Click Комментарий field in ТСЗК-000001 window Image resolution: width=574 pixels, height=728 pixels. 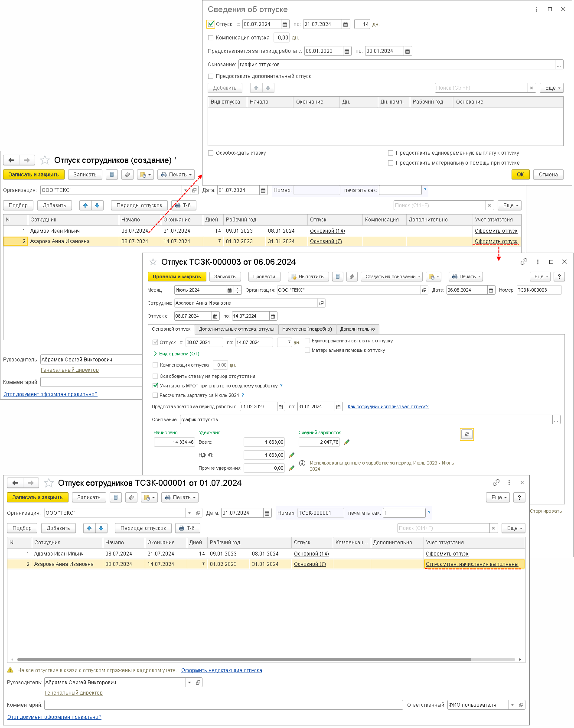click(224, 705)
